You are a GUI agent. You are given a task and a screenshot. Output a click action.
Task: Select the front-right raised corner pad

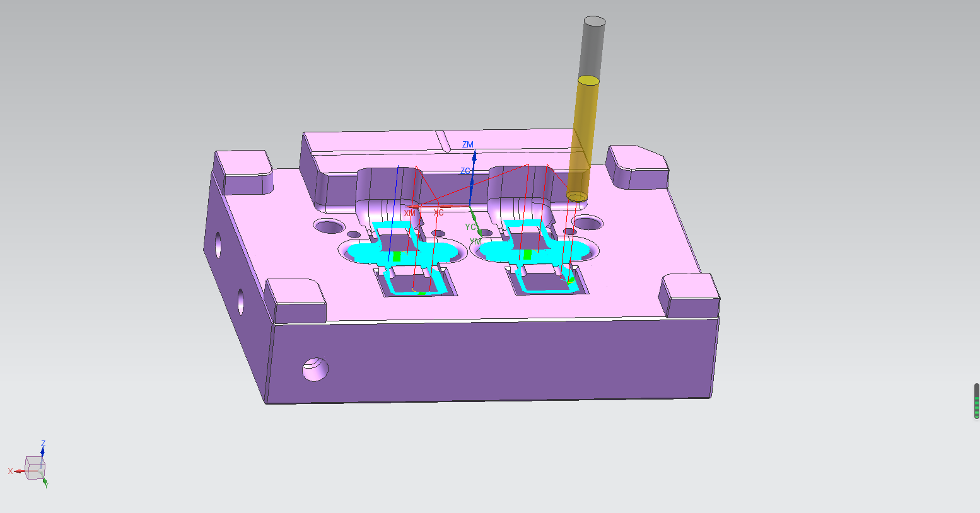click(x=689, y=296)
